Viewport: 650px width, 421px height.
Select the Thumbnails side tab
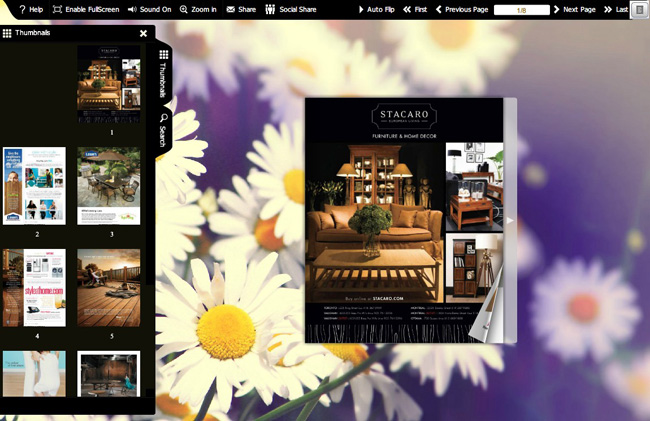pyautogui.click(x=163, y=75)
